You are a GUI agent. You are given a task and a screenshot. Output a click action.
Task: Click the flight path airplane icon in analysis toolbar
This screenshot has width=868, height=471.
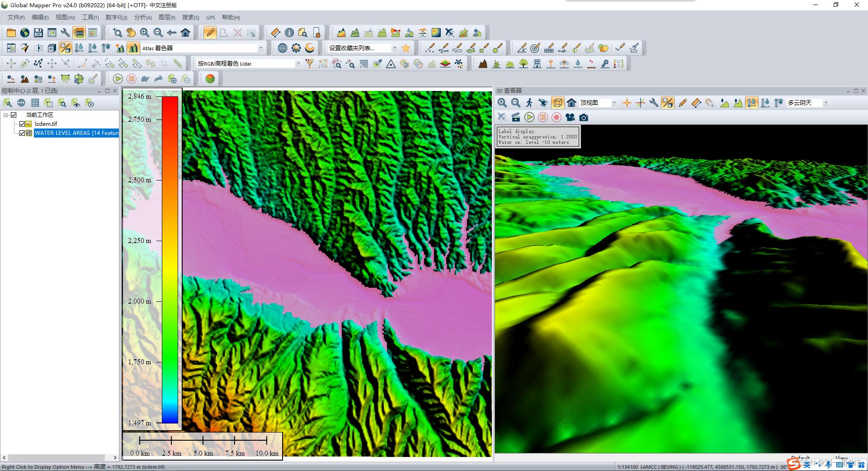tap(450, 33)
